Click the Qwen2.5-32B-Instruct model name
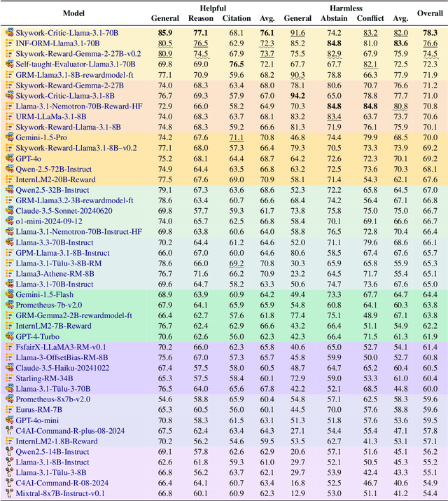 pos(52,190)
